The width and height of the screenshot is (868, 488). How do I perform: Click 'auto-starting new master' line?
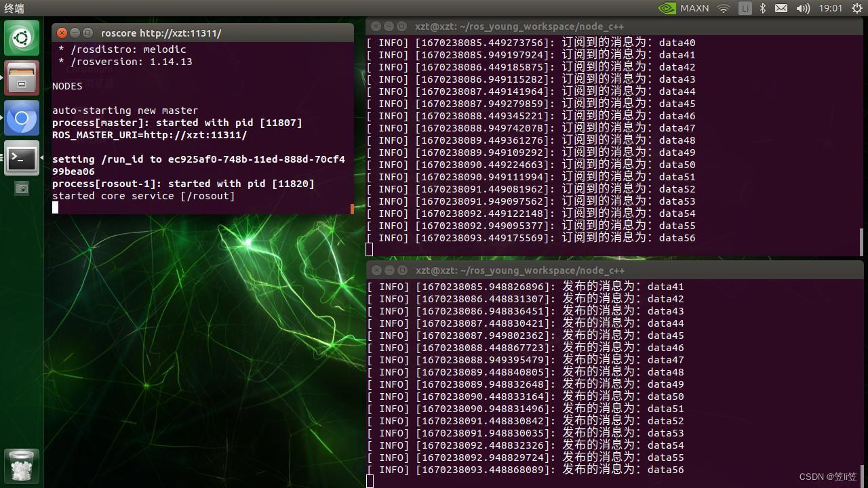125,110
